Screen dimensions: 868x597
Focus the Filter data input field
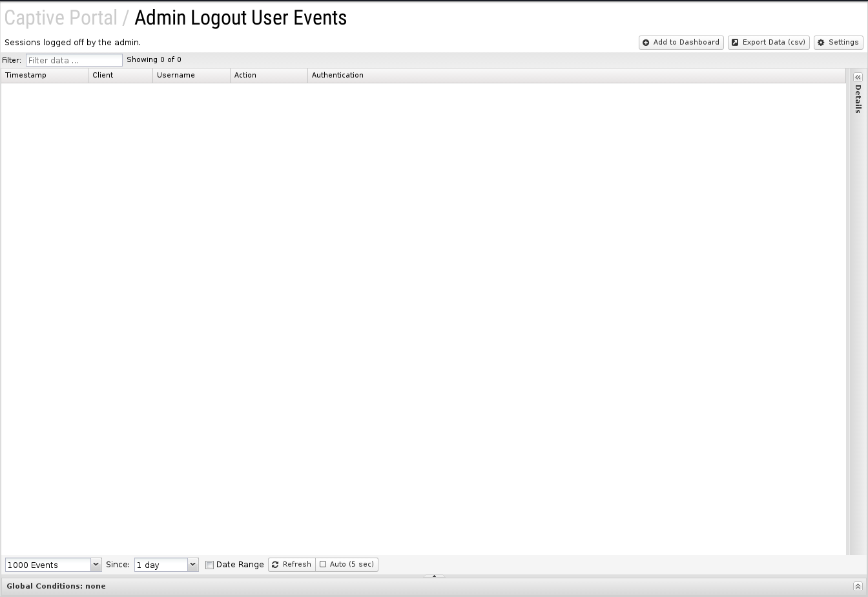pyautogui.click(x=74, y=60)
